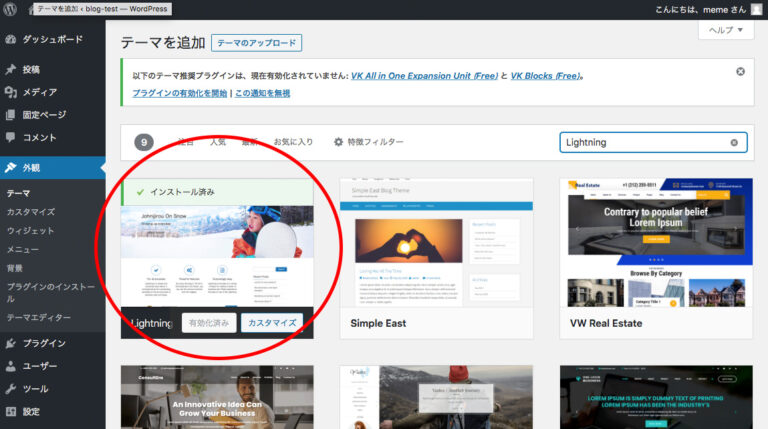Click the tools wrench icon
The image size is (768, 429).
11,389
